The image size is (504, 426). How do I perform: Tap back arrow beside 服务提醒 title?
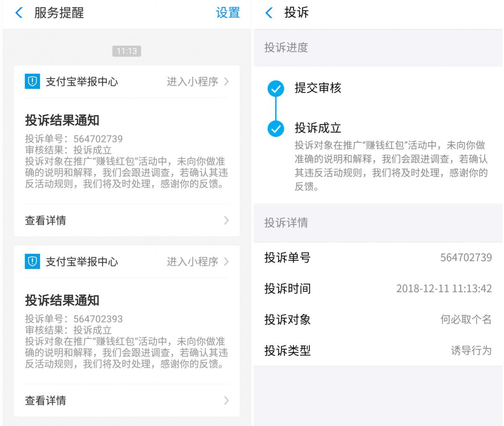pos(18,13)
